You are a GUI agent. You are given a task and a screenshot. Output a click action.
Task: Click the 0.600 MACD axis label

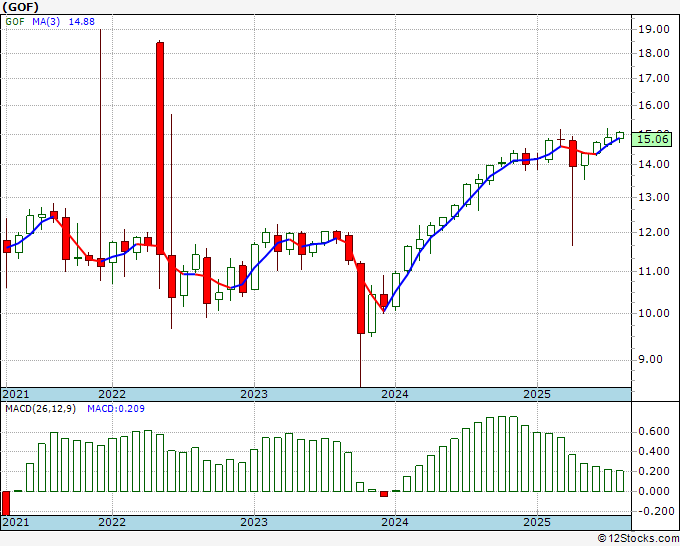(654, 432)
